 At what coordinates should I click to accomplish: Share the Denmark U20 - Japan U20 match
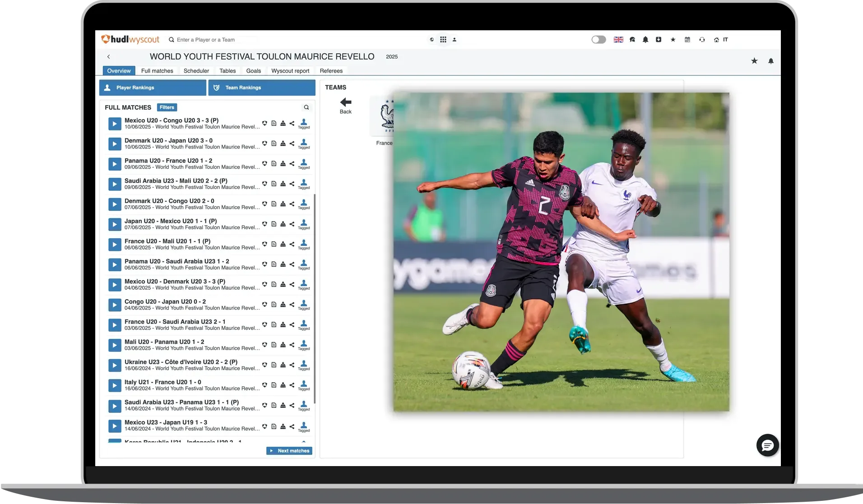pos(292,143)
